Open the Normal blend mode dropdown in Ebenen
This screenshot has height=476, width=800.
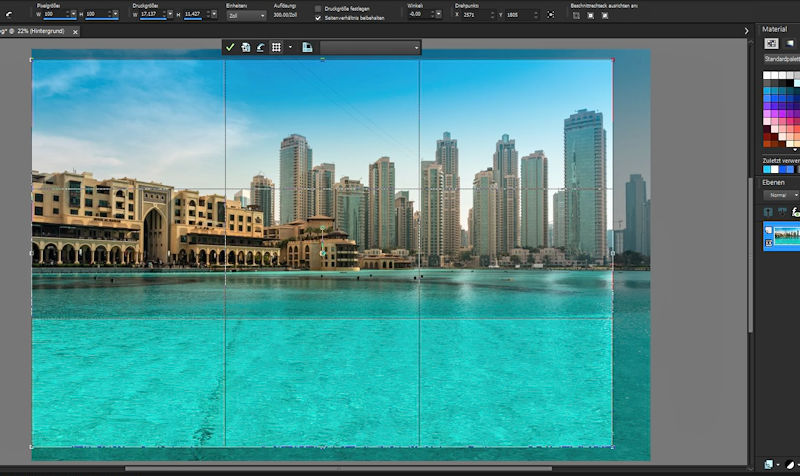tap(782, 195)
